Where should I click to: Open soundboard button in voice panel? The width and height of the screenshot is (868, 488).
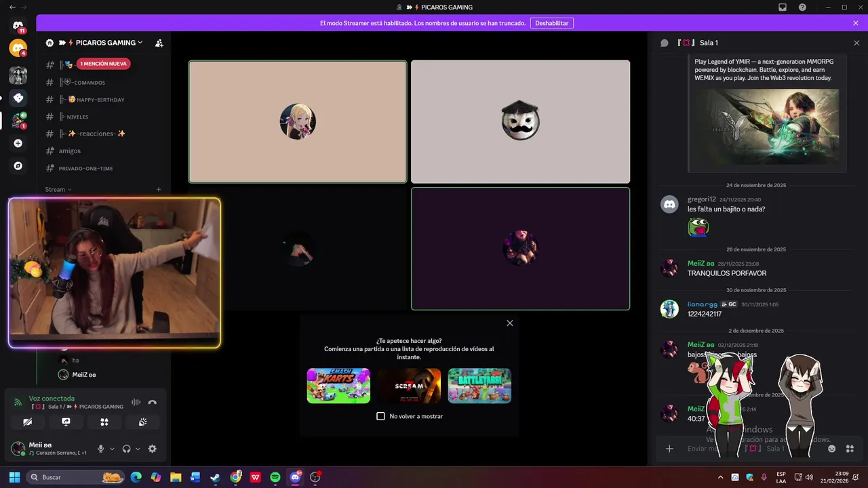143,422
